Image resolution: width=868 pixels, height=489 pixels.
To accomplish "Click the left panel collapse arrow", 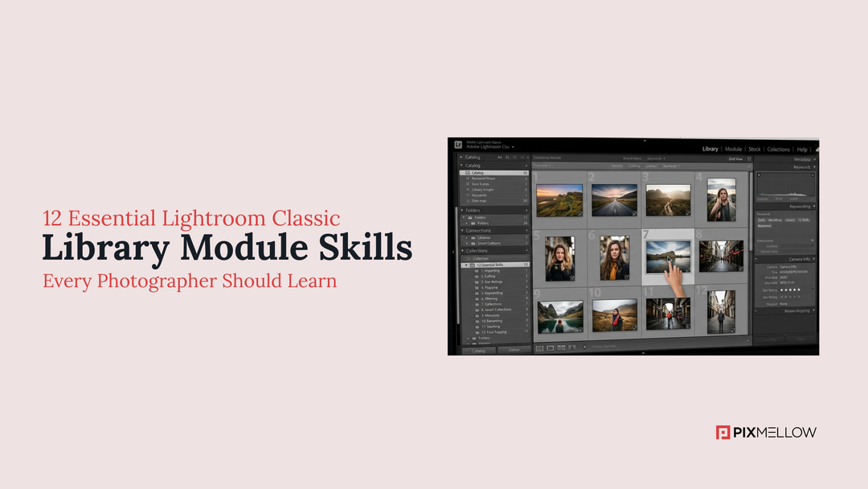I will (452, 252).
